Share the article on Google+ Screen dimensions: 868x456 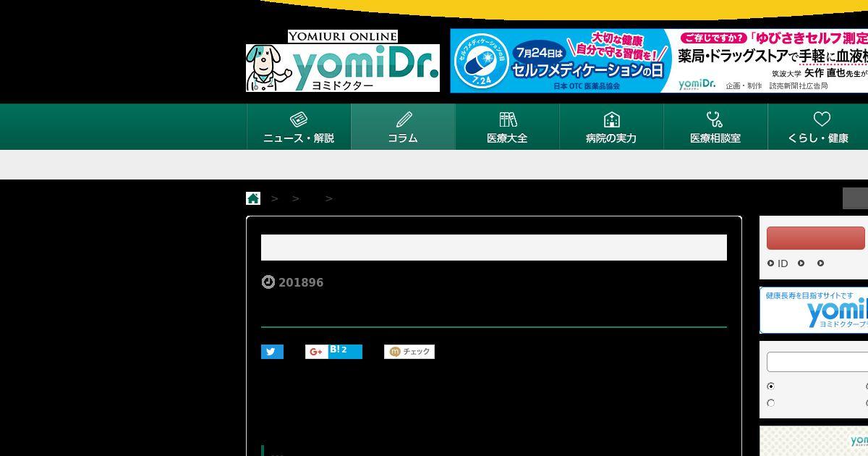click(x=316, y=352)
